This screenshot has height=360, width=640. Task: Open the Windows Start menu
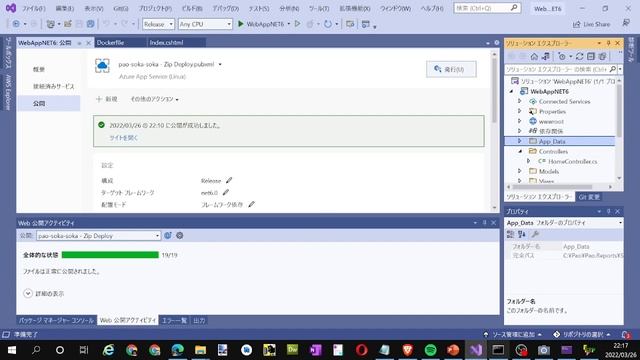(12, 350)
